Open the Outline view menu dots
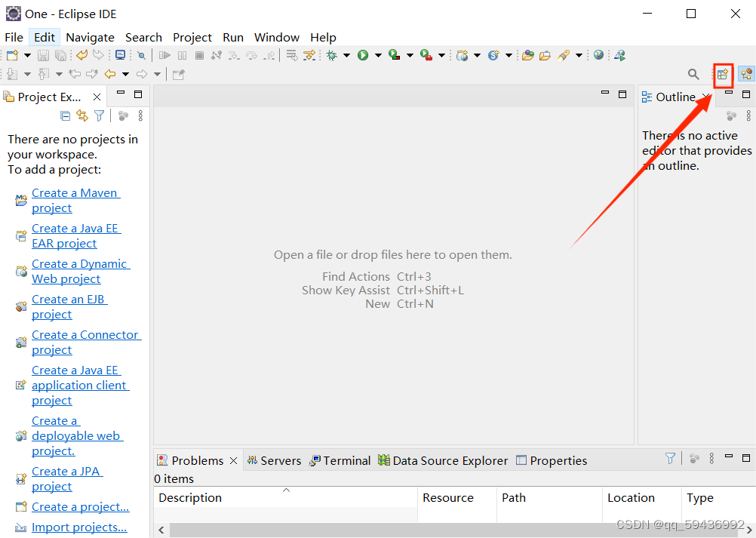This screenshot has width=756, height=538. pyautogui.click(x=748, y=115)
